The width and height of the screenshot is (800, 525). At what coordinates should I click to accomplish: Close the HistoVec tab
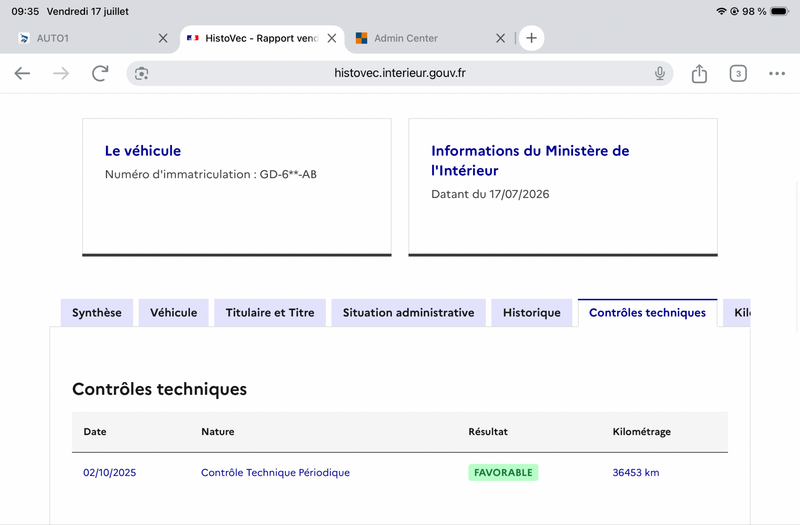[332, 38]
